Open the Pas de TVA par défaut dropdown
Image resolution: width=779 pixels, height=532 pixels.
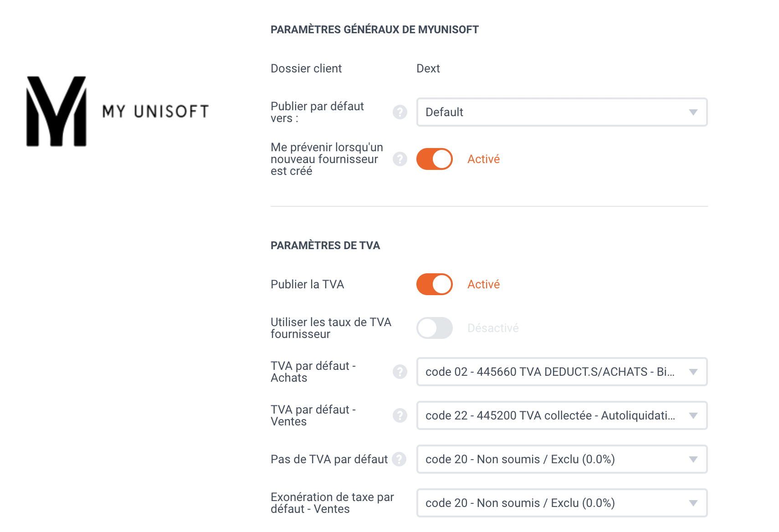tap(562, 459)
